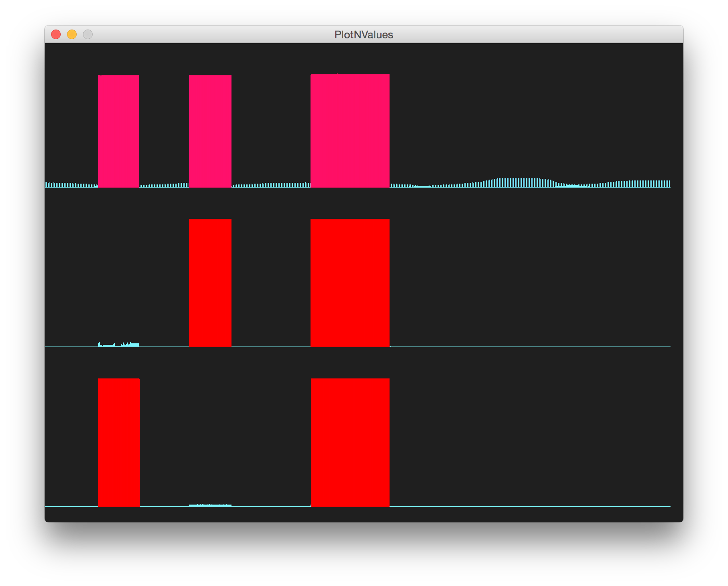Image resolution: width=728 pixels, height=586 pixels.
Task: Click the small cyan burst in middle plot
Action: pos(120,343)
